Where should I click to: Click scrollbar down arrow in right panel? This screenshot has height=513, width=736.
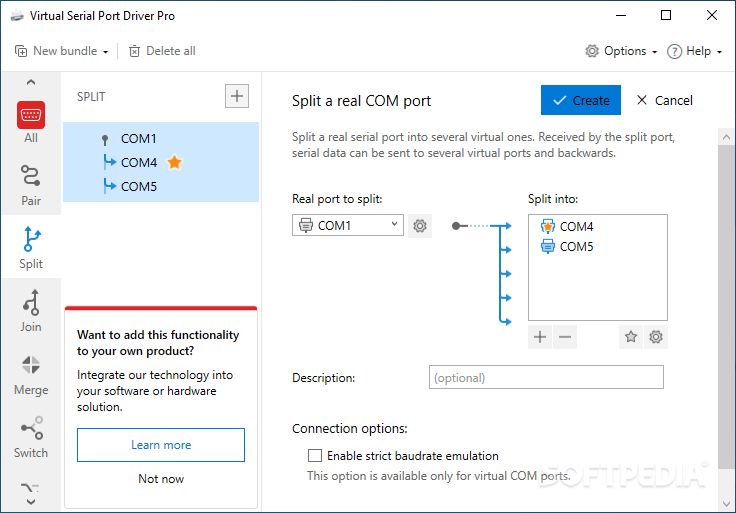726,505
